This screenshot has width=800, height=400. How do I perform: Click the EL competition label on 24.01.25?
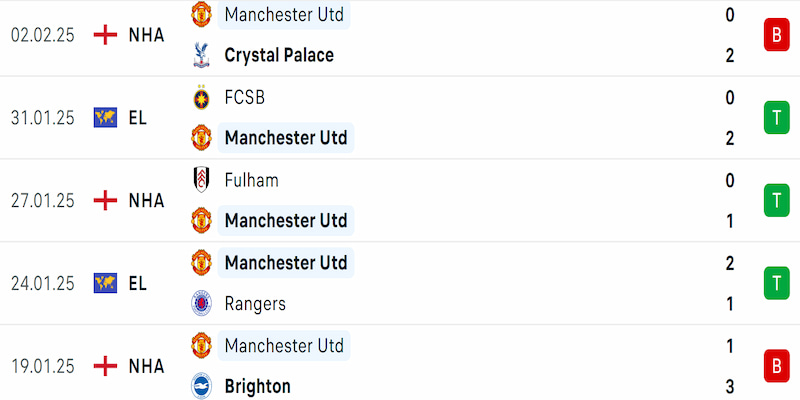[138, 283]
